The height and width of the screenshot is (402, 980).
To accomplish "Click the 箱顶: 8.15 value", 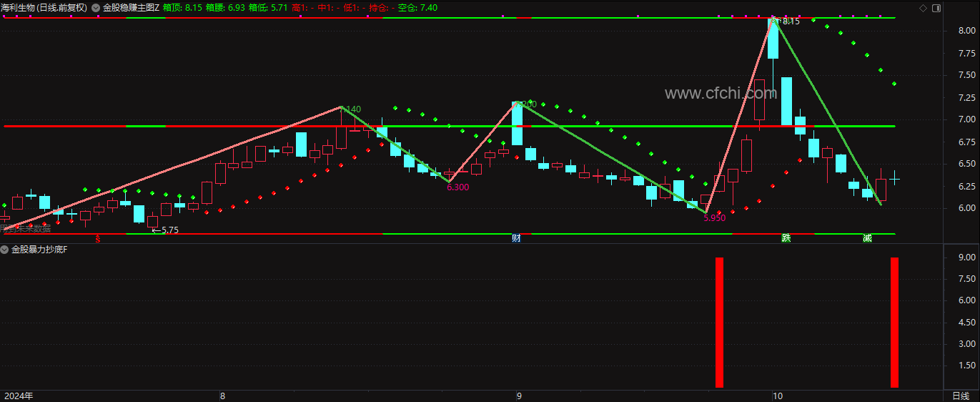I will [x=182, y=8].
